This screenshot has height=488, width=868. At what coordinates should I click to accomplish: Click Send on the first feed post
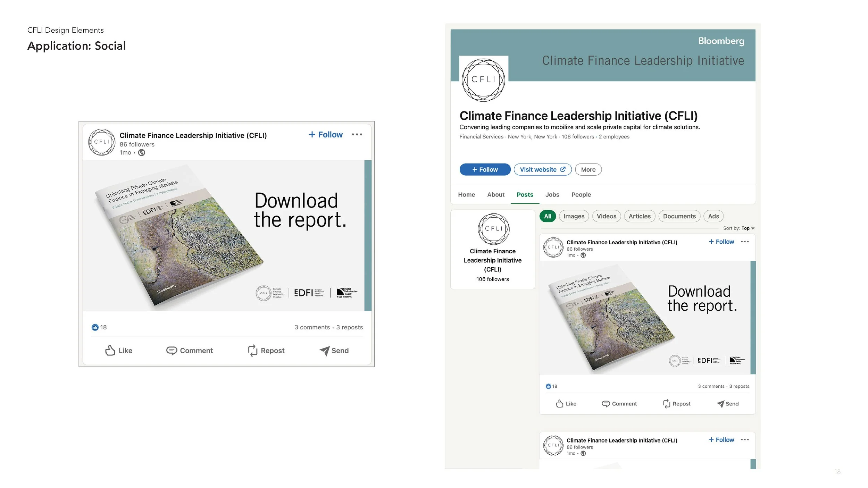pos(727,404)
